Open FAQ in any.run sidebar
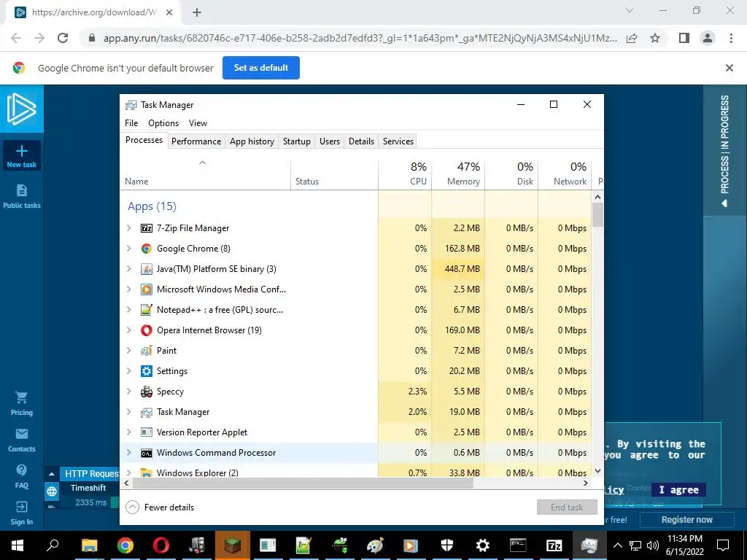747x560 pixels. 21,476
